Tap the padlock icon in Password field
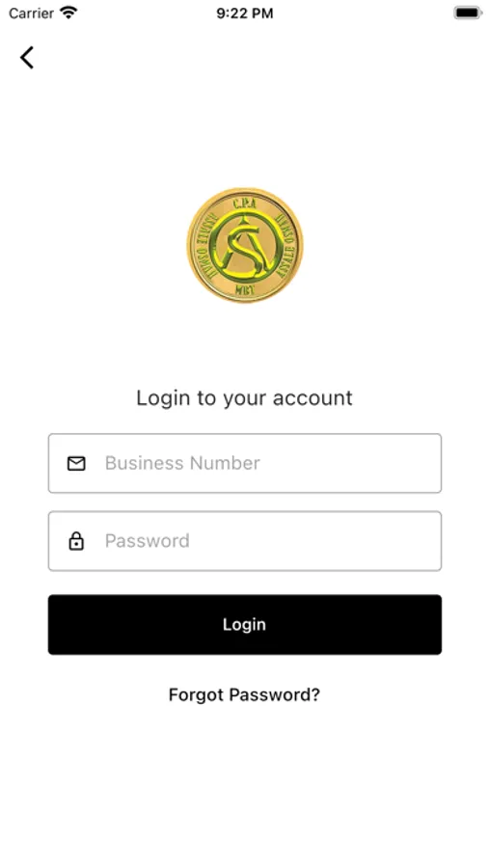 [76, 541]
